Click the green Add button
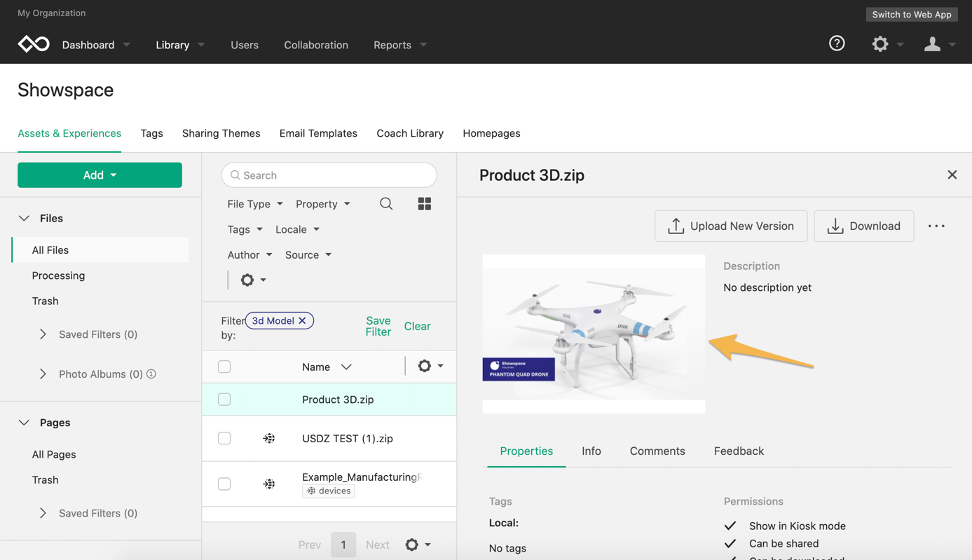This screenshot has height=560, width=972. pos(100,175)
